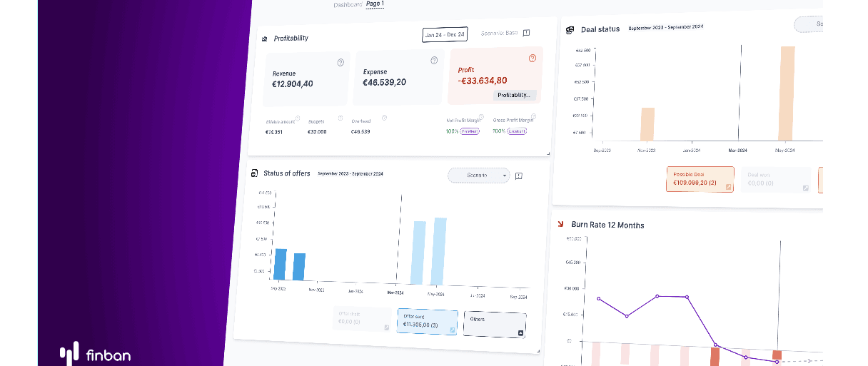The width and height of the screenshot is (868, 366).
Task: Click the Burn Rate arrow icon
Action: tap(562, 223)
